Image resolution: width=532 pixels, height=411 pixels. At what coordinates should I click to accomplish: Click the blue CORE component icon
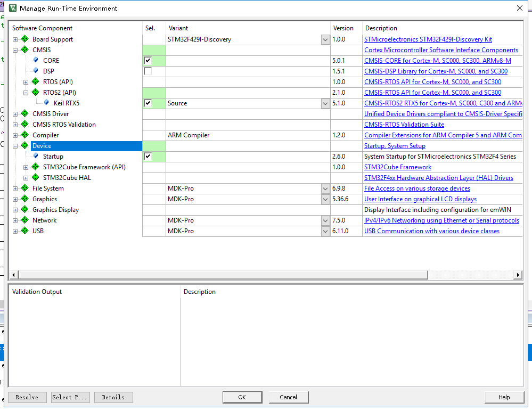tap(36, 60)
